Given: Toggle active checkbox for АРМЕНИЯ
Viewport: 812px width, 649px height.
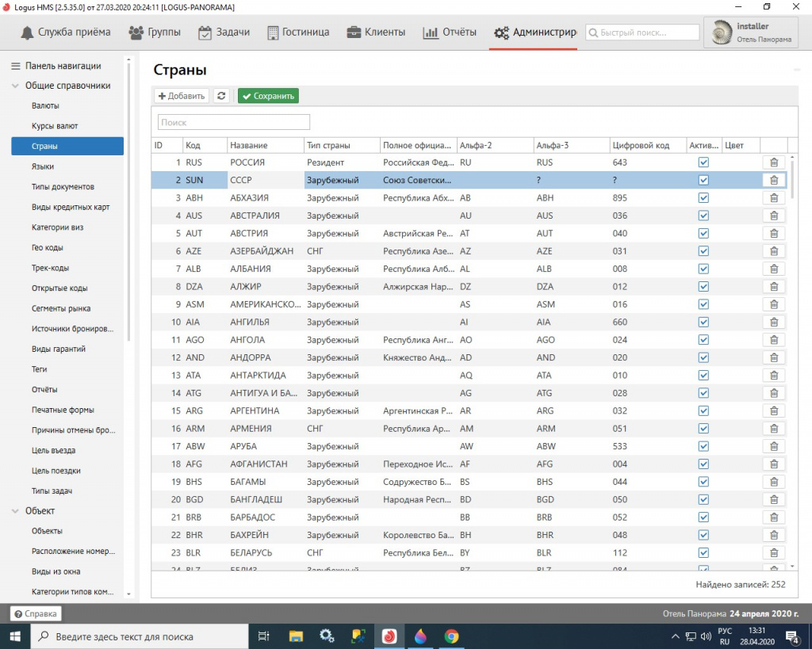Looking at the screenshot, I should point(703,429).
